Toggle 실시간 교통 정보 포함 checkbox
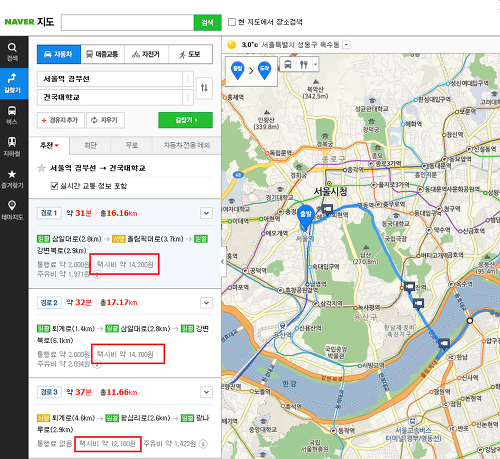The image size is (500, 459). pyautogui.click(x=54, y=186)
